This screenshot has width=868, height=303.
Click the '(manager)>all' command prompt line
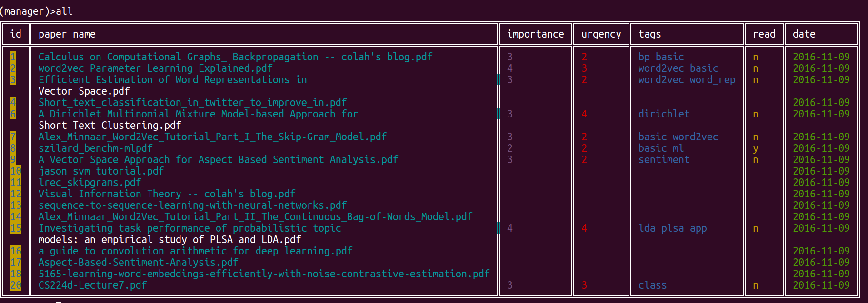36,11
